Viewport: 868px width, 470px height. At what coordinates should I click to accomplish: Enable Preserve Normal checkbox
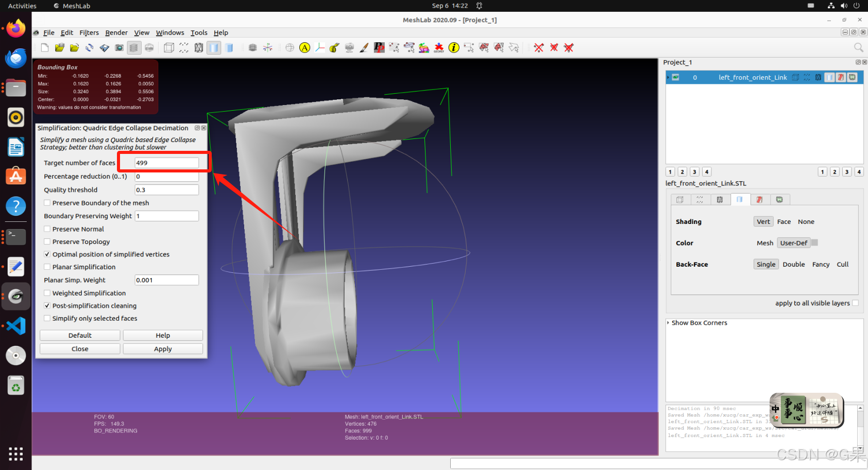pyautogui.click(x=47, y=229)
